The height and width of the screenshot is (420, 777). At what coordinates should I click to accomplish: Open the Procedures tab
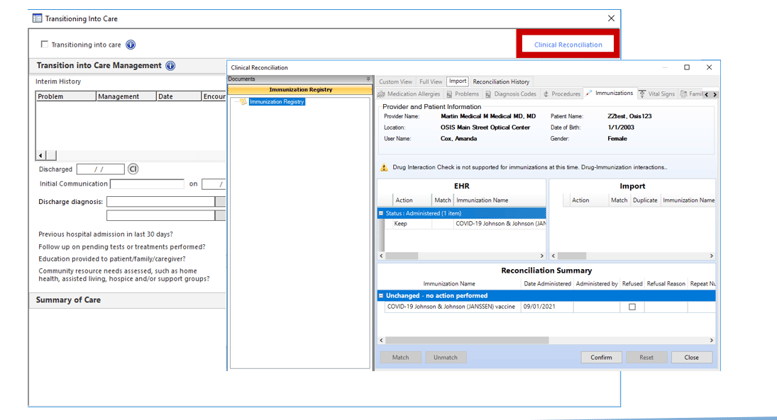pyautogui.click(x=562, y=94)
